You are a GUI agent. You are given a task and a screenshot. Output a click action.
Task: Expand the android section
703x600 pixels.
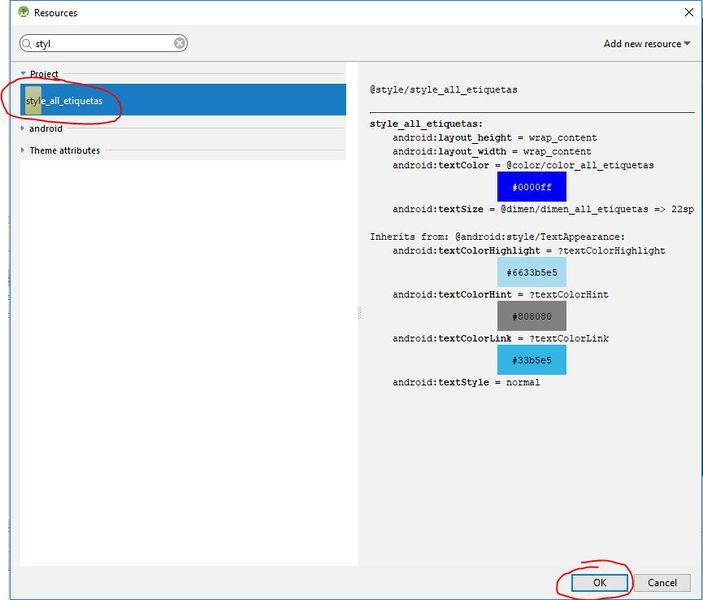tap(22, 128)
